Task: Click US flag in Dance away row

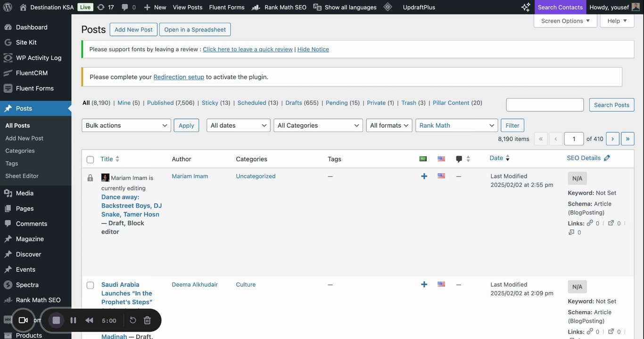Action: click(441, 176)
